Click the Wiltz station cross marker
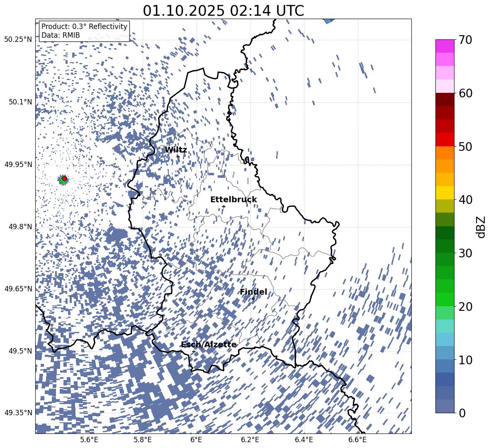491x448 pixels. pyautogui.click(x=178, y=156)
